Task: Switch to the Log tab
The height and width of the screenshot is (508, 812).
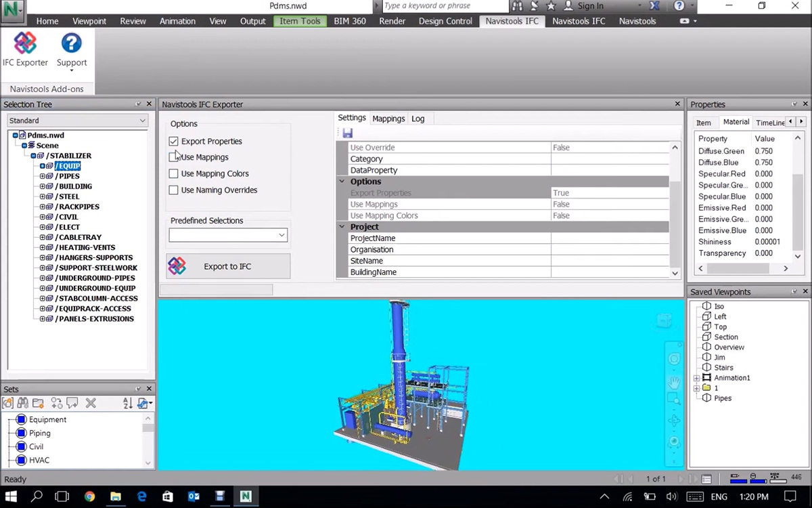Action: pos(418,119)
